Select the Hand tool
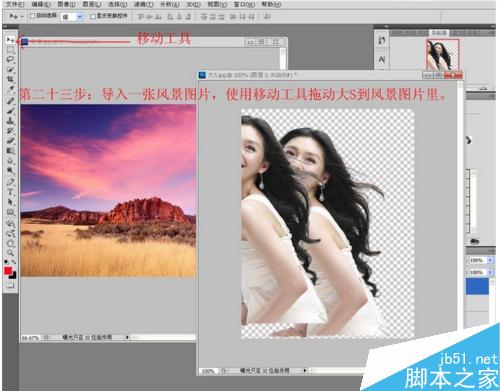Viewport: 500px width, 391px height. pyautogui.click(x=10, y=243)
